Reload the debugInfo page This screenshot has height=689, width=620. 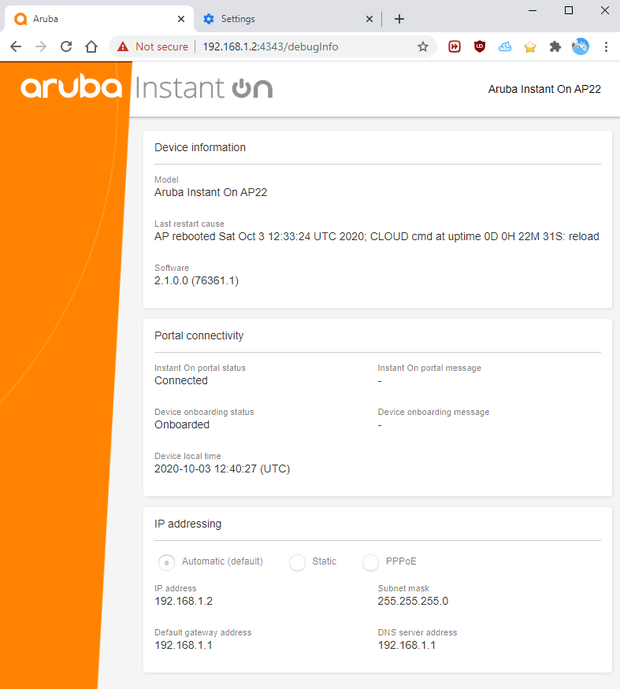66,47
